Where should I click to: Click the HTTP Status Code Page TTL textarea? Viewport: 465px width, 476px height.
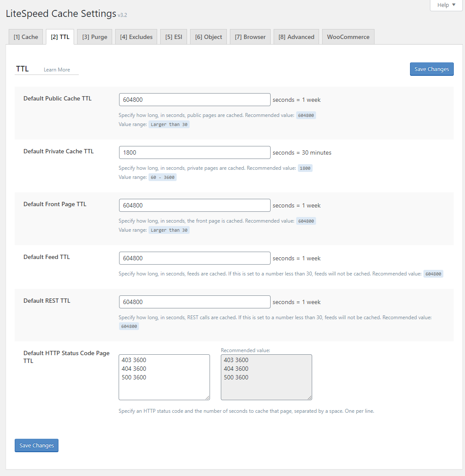pyautogui.click(x=164, y=377)
